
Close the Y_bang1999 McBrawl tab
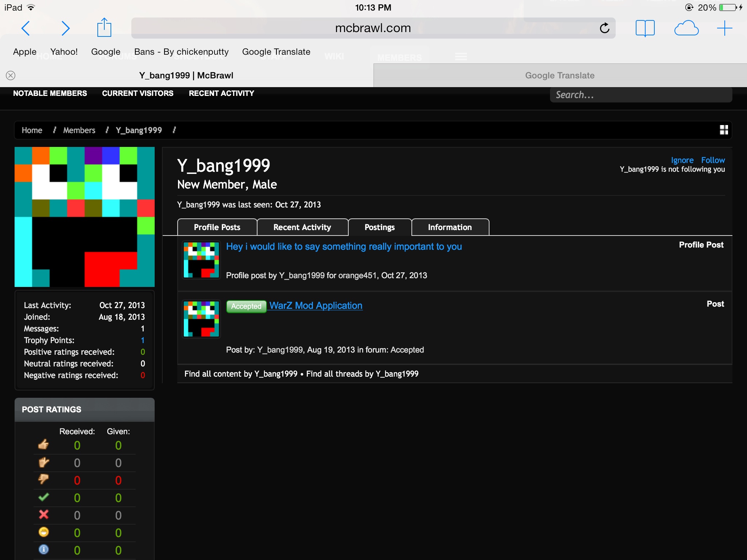[x=11, y=75]
